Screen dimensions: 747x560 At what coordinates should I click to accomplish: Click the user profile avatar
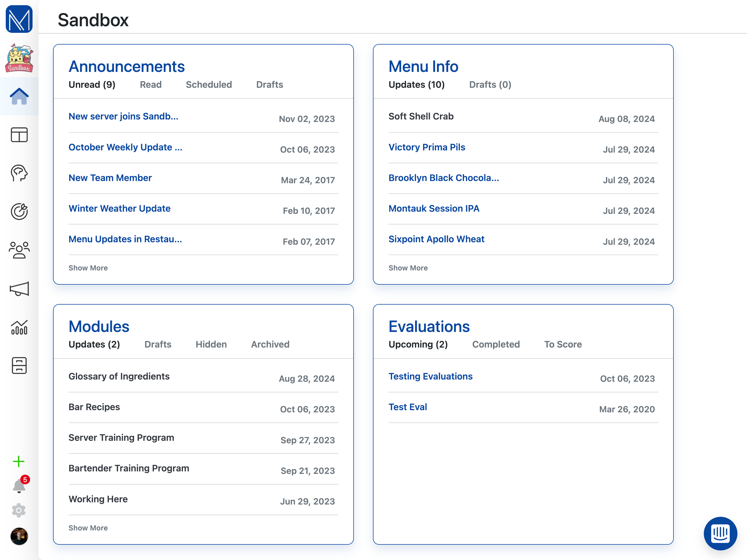[x=19, y=536]
